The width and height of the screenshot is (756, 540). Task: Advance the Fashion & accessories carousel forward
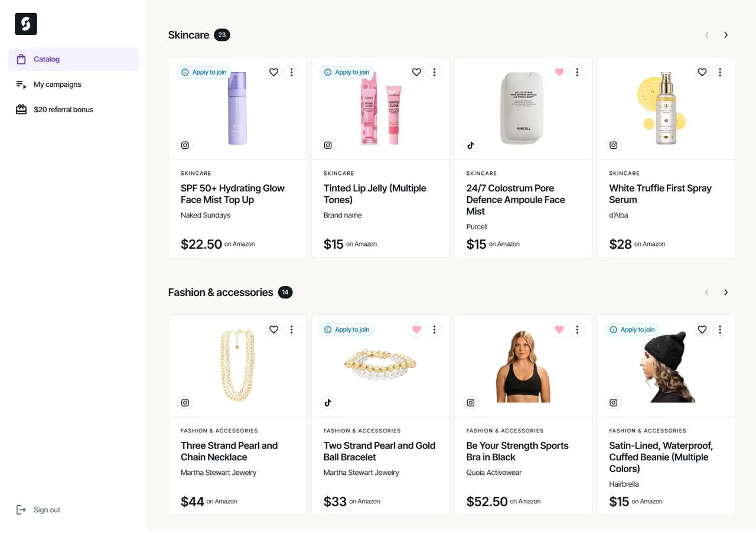[x=726, y=292]
